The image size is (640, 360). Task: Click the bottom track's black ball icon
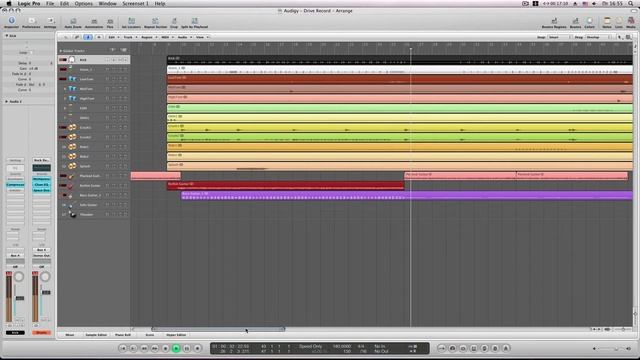[x=73, y=215]
